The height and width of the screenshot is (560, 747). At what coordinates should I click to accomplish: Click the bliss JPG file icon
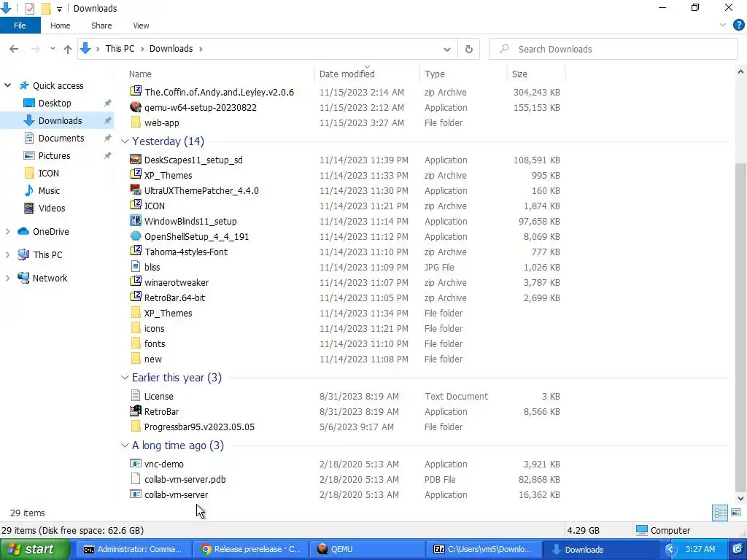click(x=135, y=267)
